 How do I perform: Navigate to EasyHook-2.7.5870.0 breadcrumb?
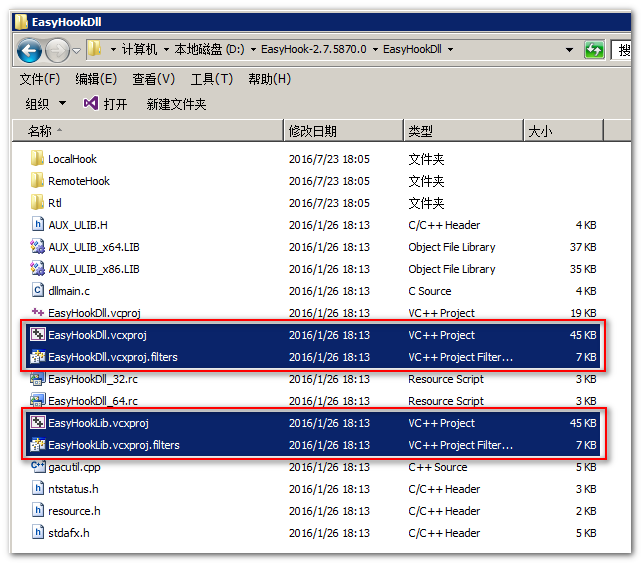tap(314, 49)
